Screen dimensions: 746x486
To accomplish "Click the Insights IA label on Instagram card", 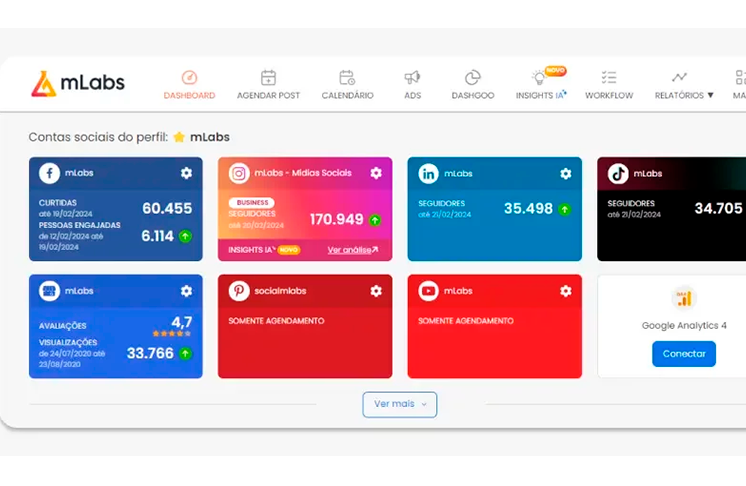I will click(x=252, y=250).
